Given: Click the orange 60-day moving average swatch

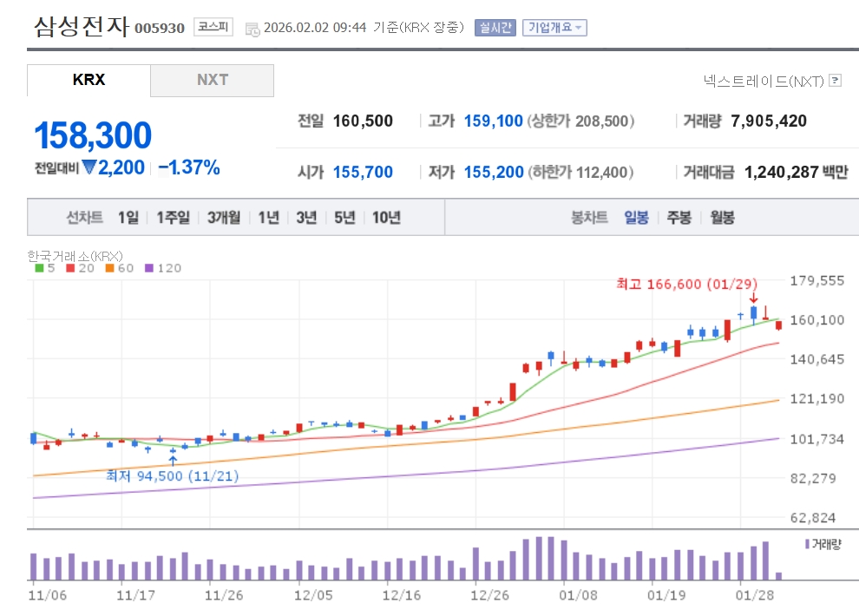Looking at the screenshot, I should tap(110, 268).
